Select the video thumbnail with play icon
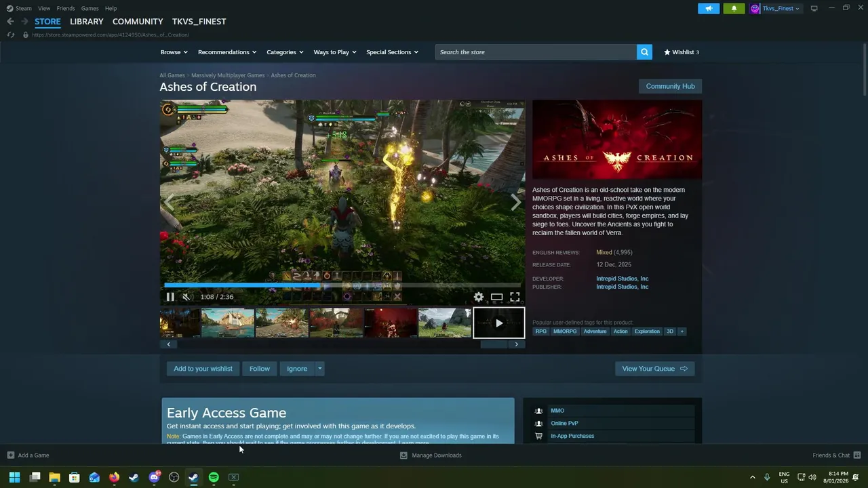 pos(498,323)
